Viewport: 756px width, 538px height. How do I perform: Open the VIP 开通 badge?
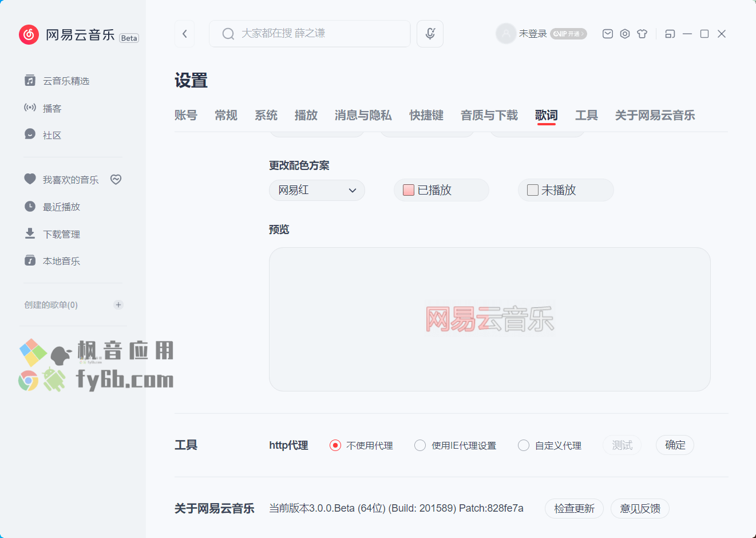[x=568, y=34]
